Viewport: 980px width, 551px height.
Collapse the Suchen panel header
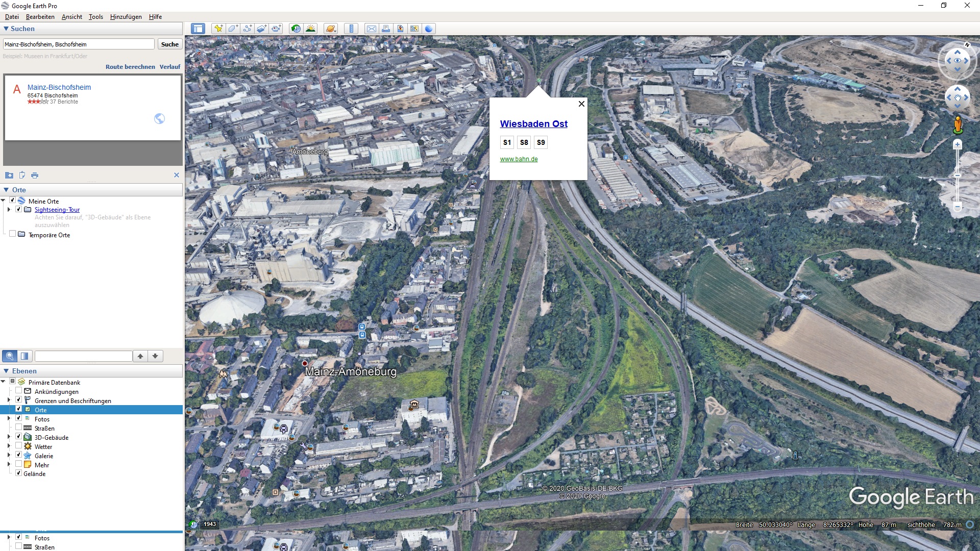pyautogui.click(x=6, y=29)
